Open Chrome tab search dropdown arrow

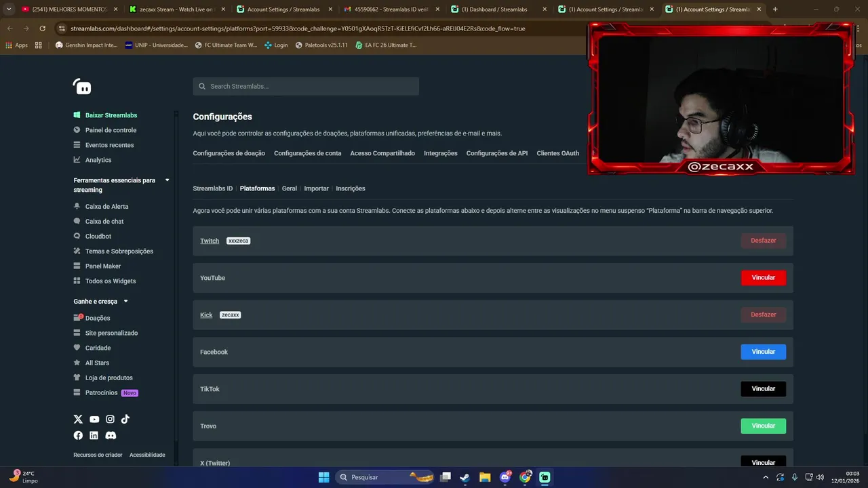(x=9, y=9)
